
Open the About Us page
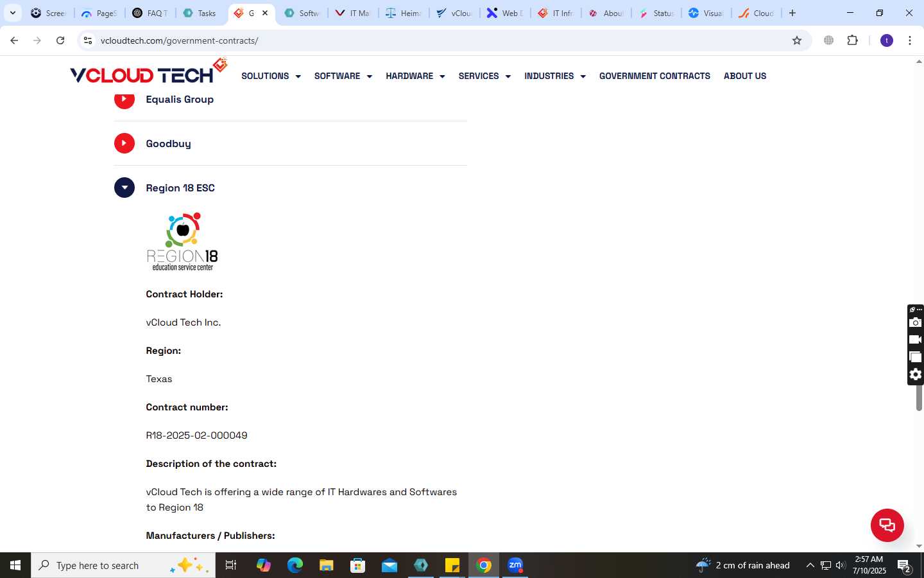click(745, 76)
